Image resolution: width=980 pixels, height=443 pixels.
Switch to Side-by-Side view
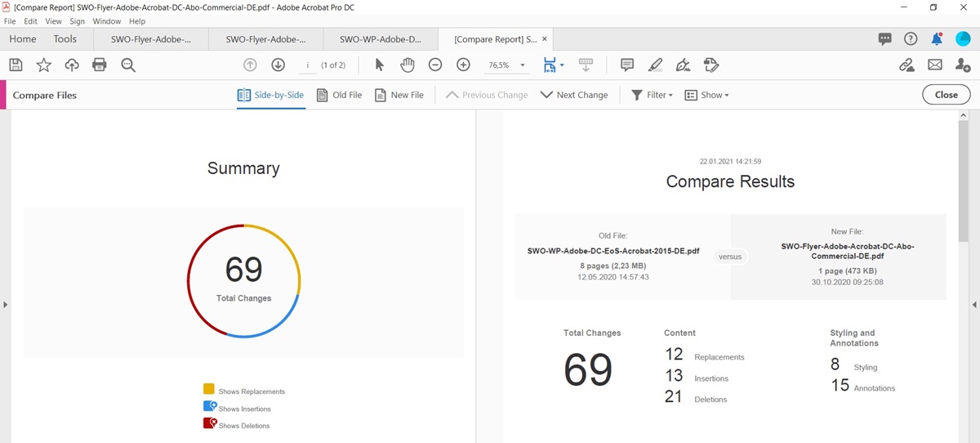tap(270, 95)
